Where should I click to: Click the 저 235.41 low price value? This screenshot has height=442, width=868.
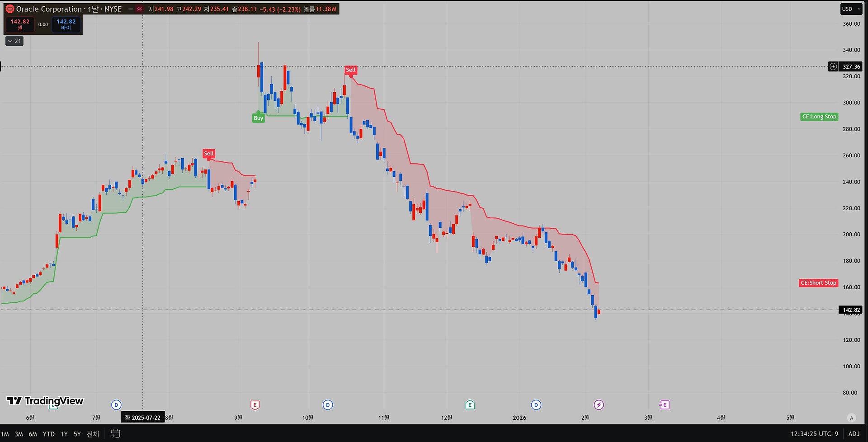pos(217,9)
